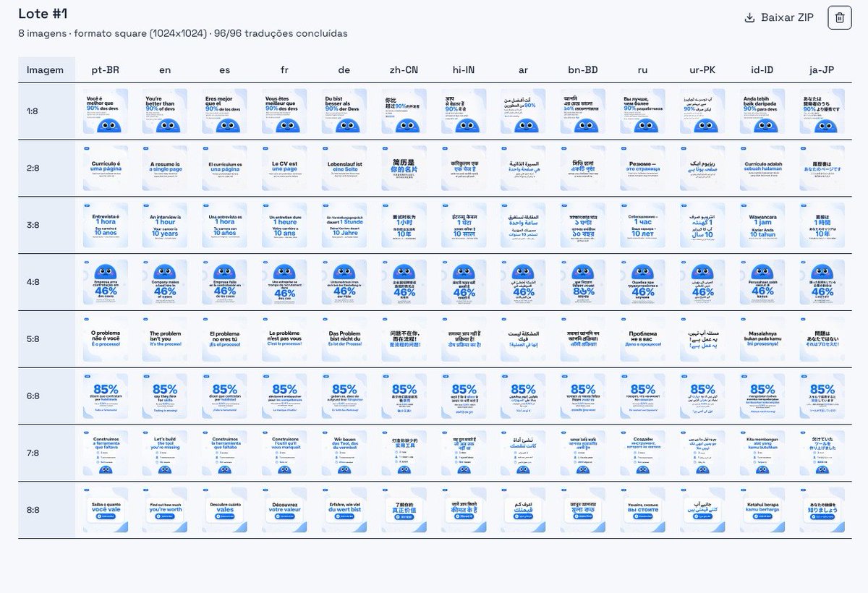868x593 pixels.
Task: Open the id-ID thumbnail in row 3:8
Action: pos(762,225)
